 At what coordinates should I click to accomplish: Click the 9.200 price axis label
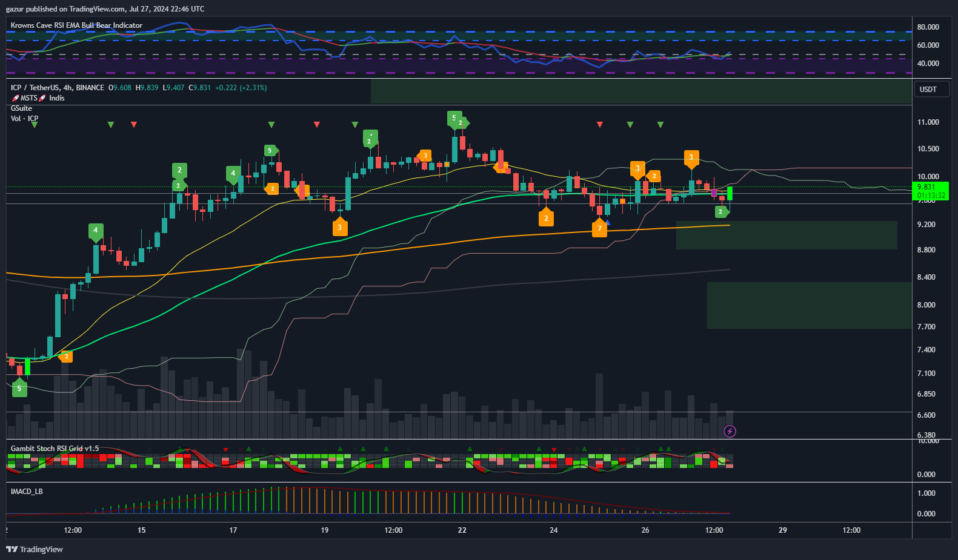coord(926,225)
